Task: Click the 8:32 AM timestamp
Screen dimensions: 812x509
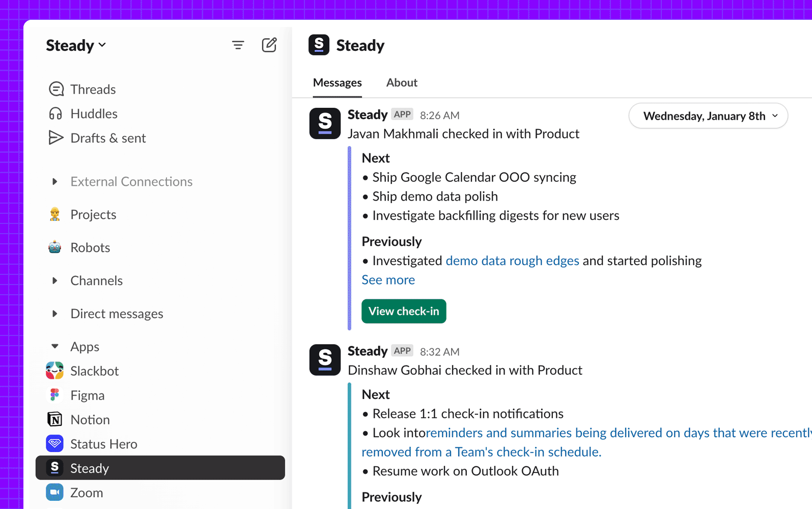Action: pos(440,352)
